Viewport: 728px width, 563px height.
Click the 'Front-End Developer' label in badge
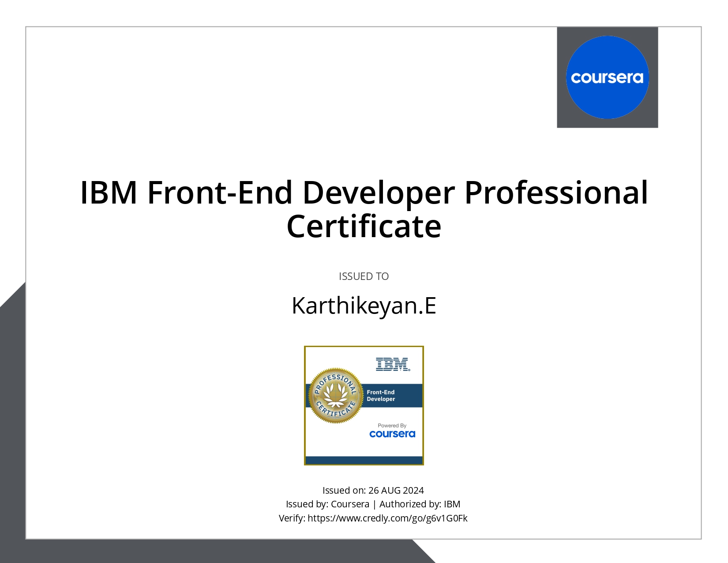click(381, 396)
